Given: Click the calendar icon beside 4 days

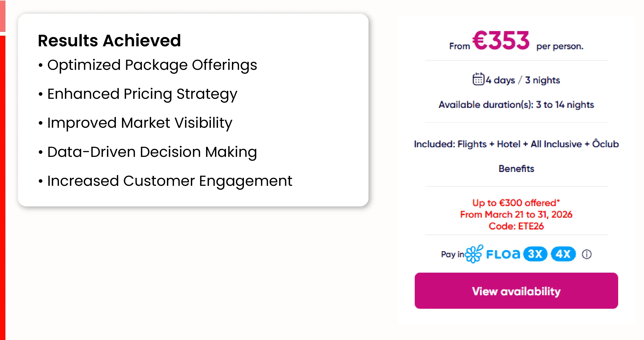Looking at the screenshot, I should click(478, 79).
